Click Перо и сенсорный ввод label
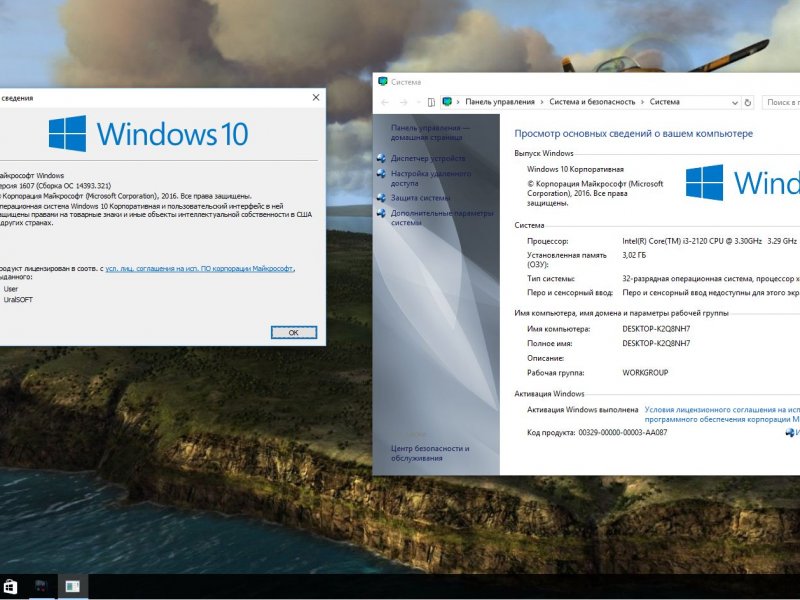Viewport: 800px width, 600px height. (x=570, y=293)
